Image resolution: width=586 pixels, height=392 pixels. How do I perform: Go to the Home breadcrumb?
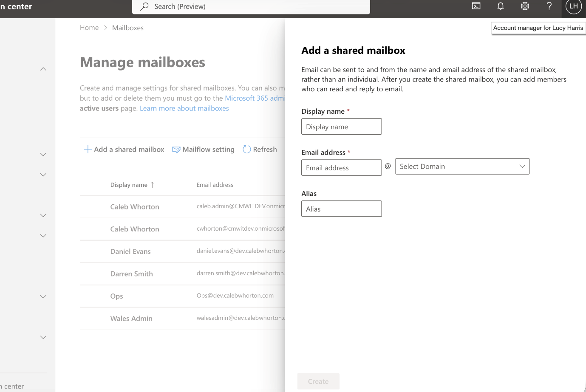coord(89,28)
